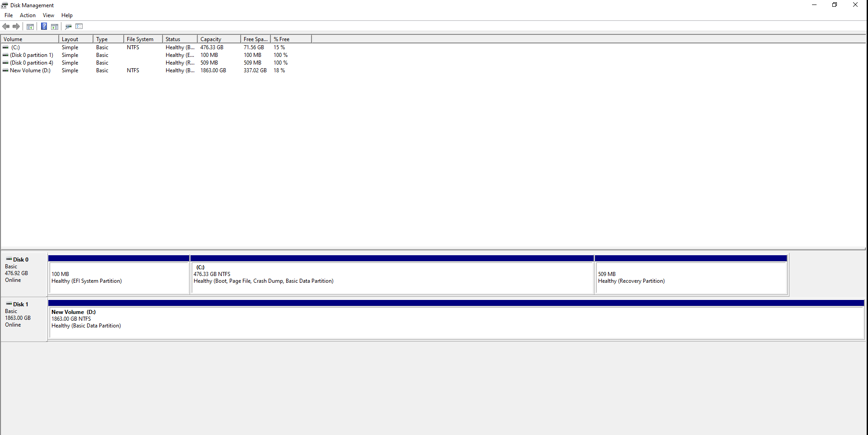Open the File menu
Image resolution: width=868 pixels, height=435 pixels.
click(x=8, y=15)
